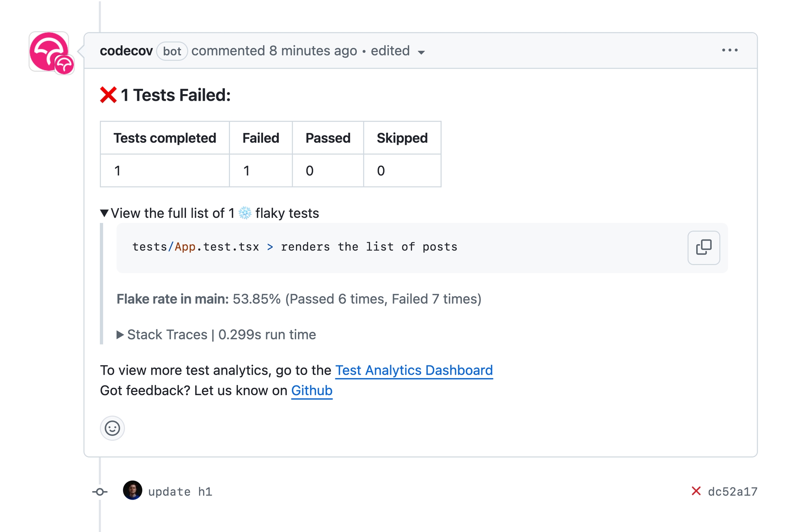Open the Test Analytics Dashboard link
Image resolution: width=790 pixels, height=532 pixels.
click(x=414, y=370)
